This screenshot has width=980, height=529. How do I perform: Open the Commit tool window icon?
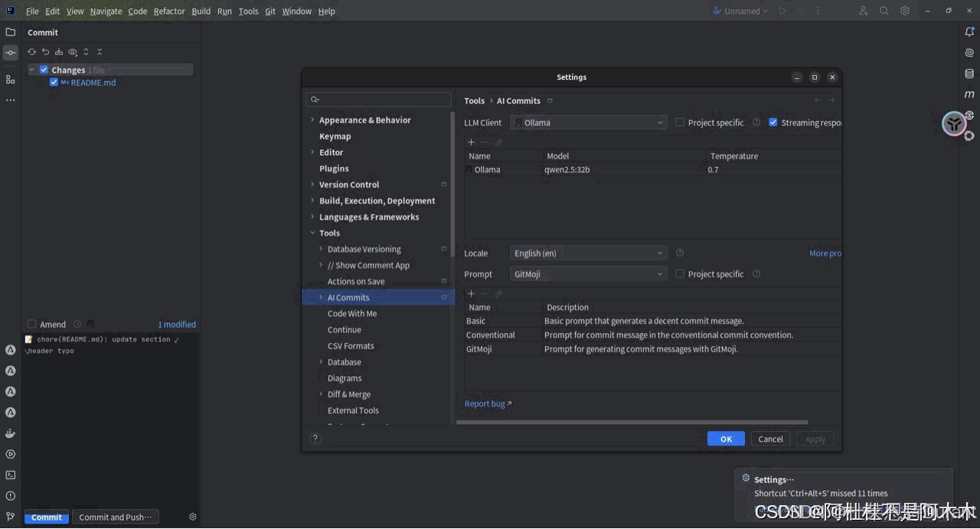click(x=10, y=53)
